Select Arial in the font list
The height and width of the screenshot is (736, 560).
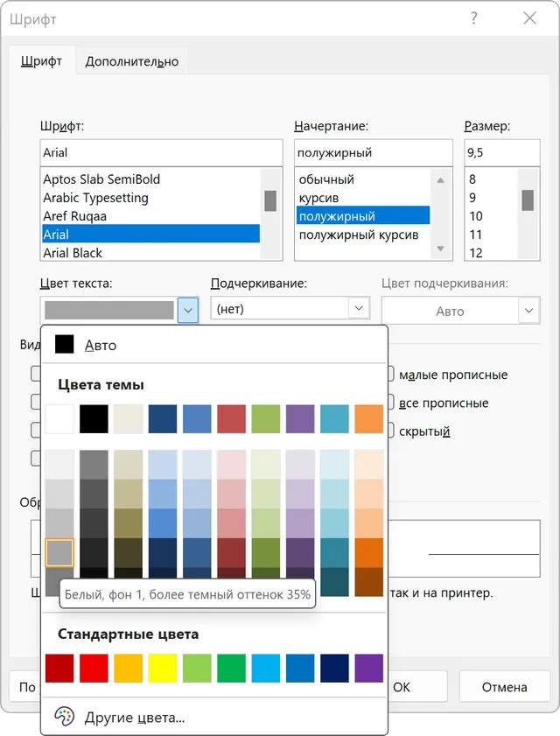[150, 234]
